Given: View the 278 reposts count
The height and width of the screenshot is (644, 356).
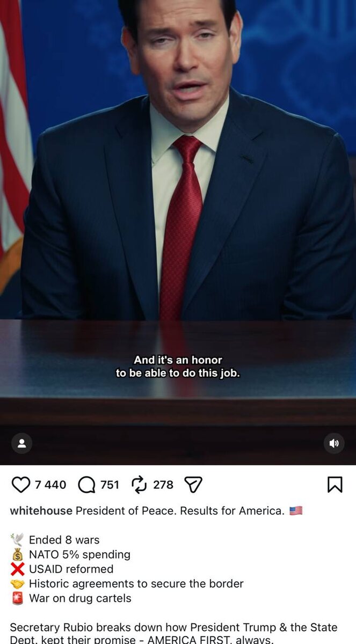Looking at the screenshot, I should [x=163, y=485].
